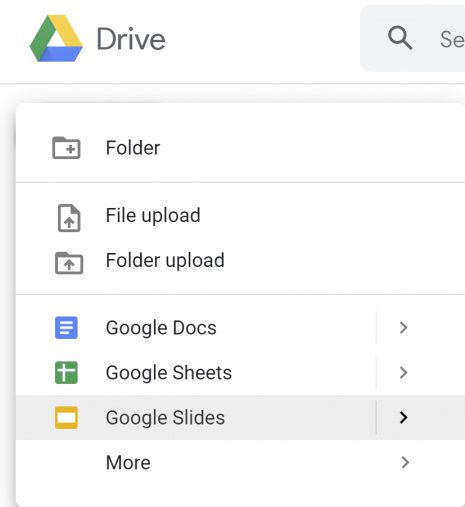Select Folder upload menu entry
465x507 pixels.
point(240,261)
